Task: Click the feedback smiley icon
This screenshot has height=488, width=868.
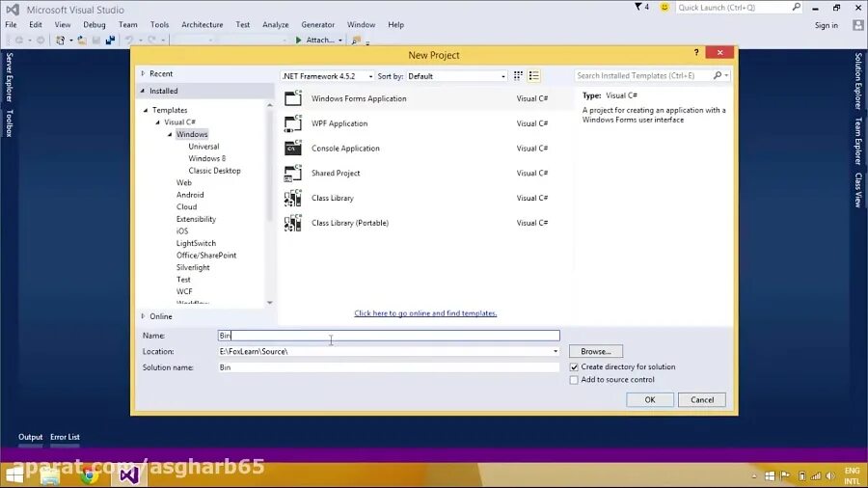Action: tap(665, 7)
